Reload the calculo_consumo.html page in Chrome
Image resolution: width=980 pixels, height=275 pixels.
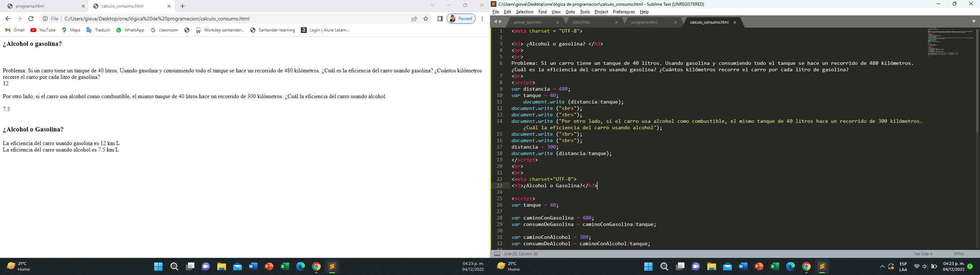(x=31, y=19)
